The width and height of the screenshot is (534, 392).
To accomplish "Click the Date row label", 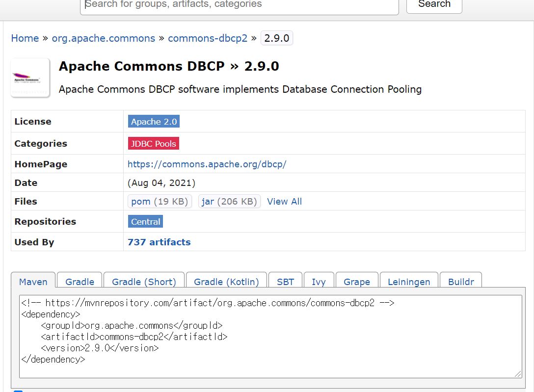I will (26, 183).
